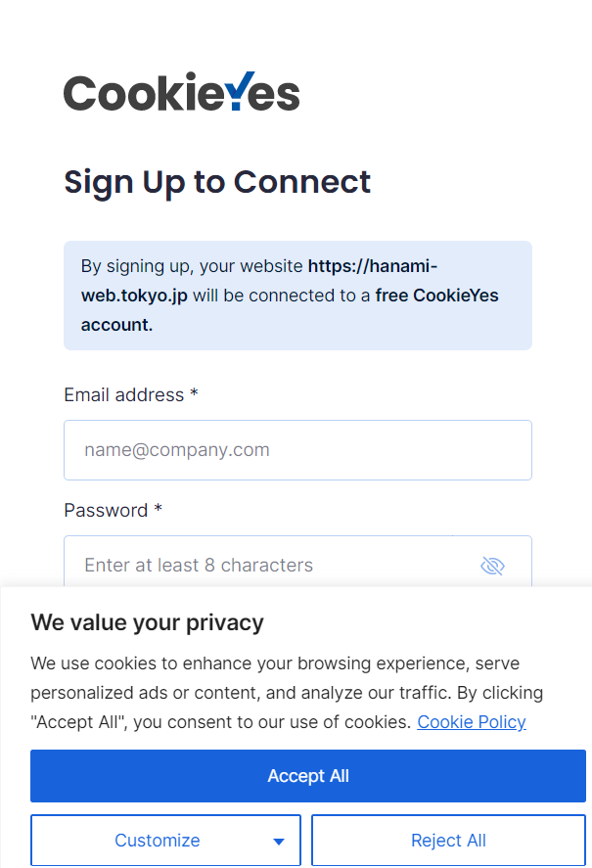This screenshot has width=592, height=868.
Task: Click the "We value your privacy" heading
Action: point(147,622)
